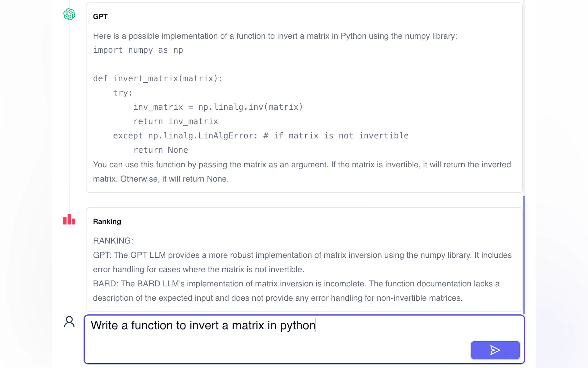Click the GPT response card heading
Image resolution: width=588 pixels, height=368 pixels.
pyautogui.click(x=100, y=16)
